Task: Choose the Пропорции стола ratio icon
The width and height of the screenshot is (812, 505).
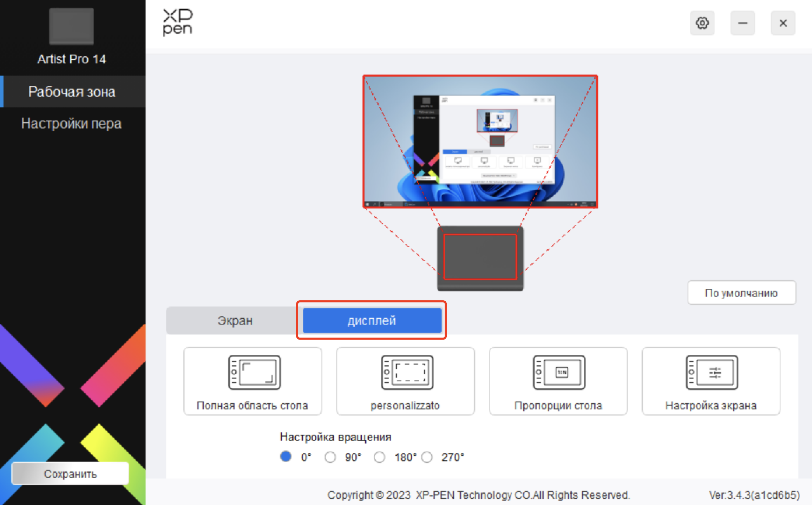Action: (x=559, y=372)
